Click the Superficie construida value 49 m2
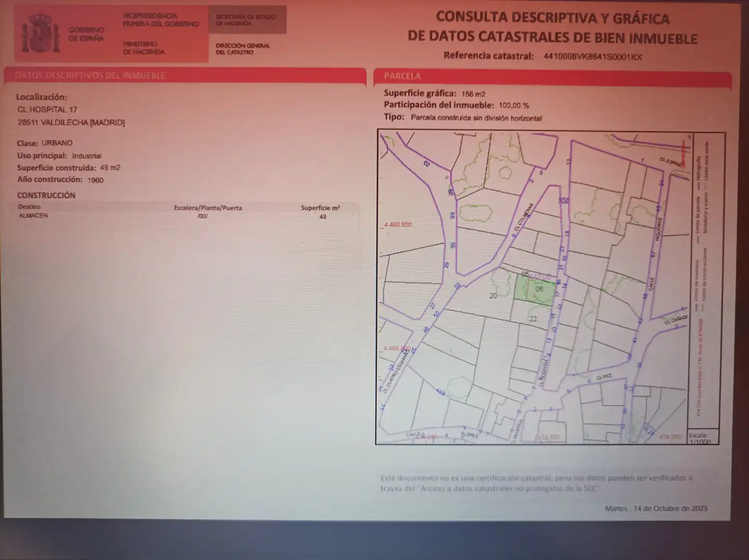This screenshot has width=749, height=560. click(110, 168)
